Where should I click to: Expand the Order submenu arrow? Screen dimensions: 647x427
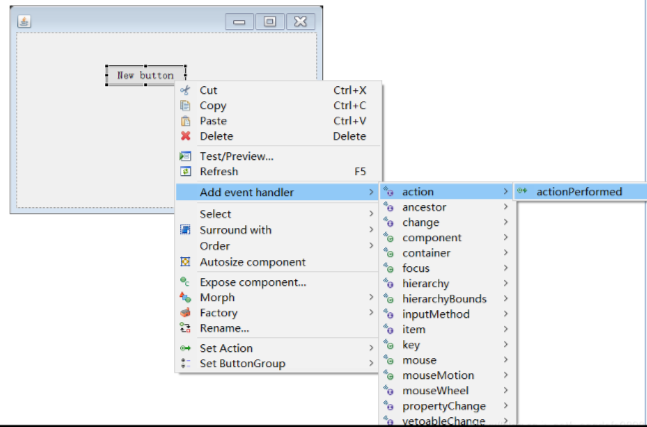[x=371, y=245]
